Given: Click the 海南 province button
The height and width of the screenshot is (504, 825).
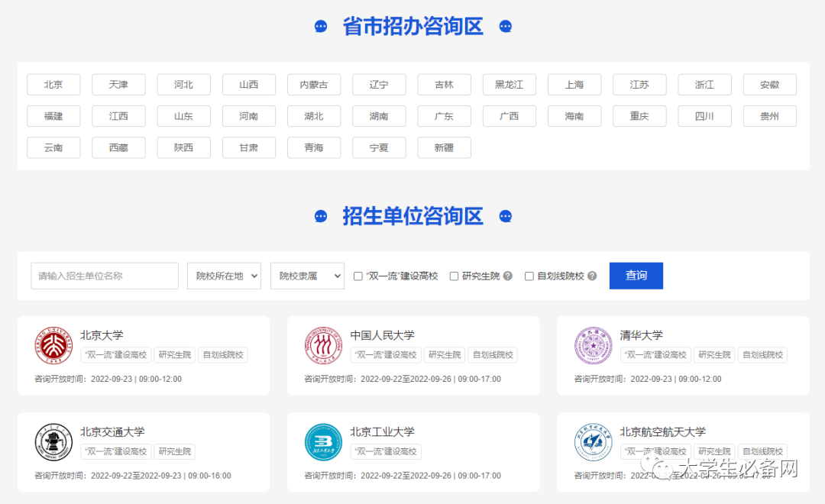Looking at the screenshot, I should 574,116.
